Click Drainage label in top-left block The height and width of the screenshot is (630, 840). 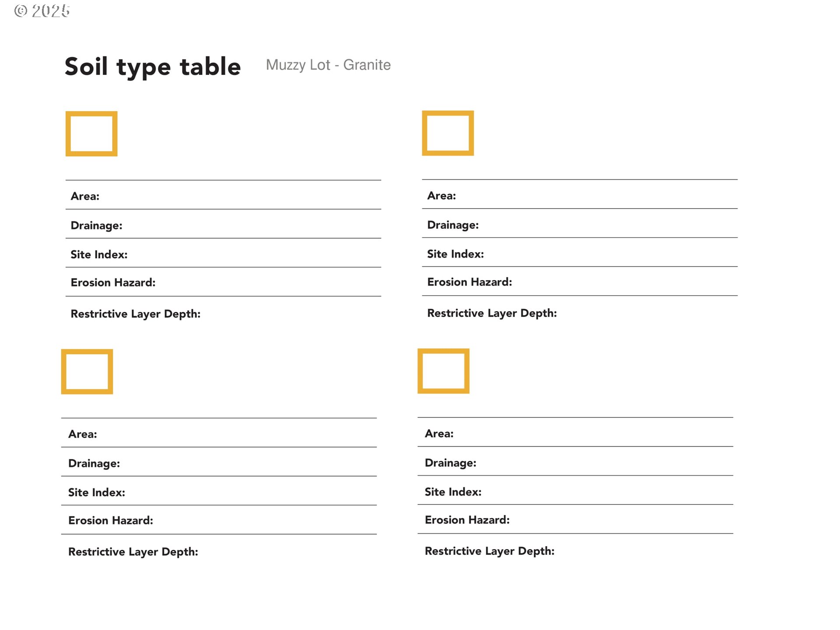click(96, 225)
